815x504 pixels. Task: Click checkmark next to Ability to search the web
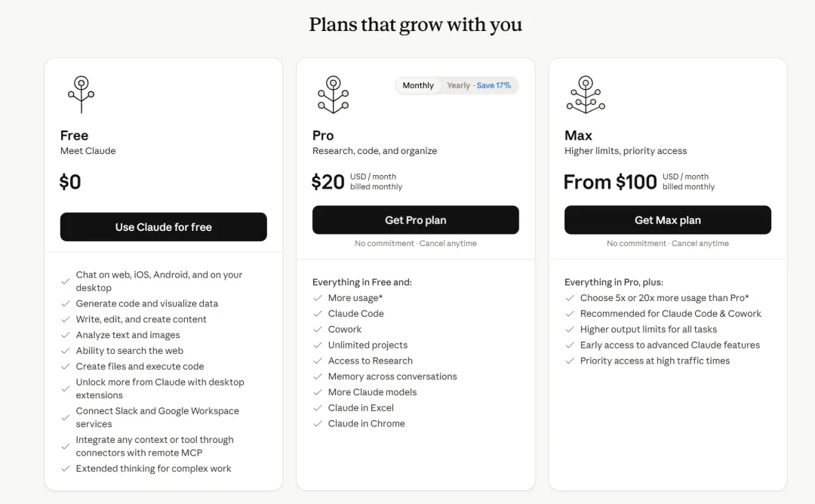click(x=66, y=351)
